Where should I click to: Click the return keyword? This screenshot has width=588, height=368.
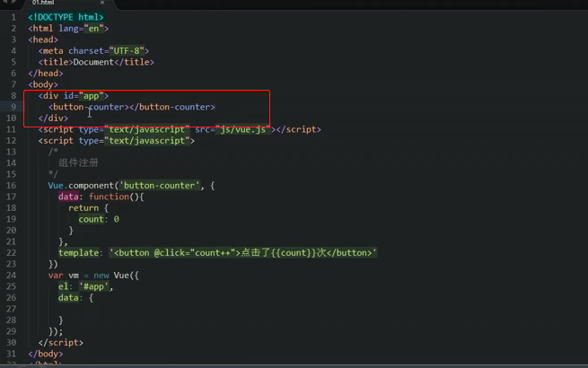click(x=83, y=208)
